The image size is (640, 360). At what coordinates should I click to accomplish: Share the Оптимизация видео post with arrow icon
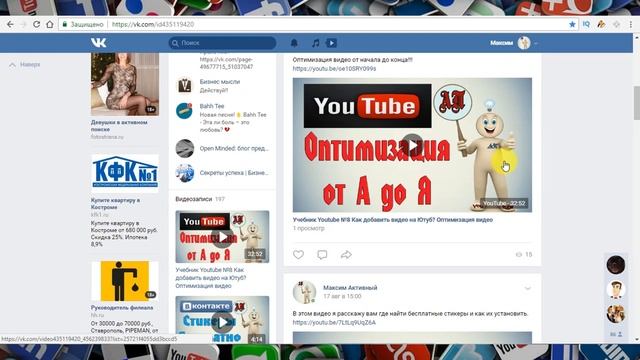pos(346,255)
